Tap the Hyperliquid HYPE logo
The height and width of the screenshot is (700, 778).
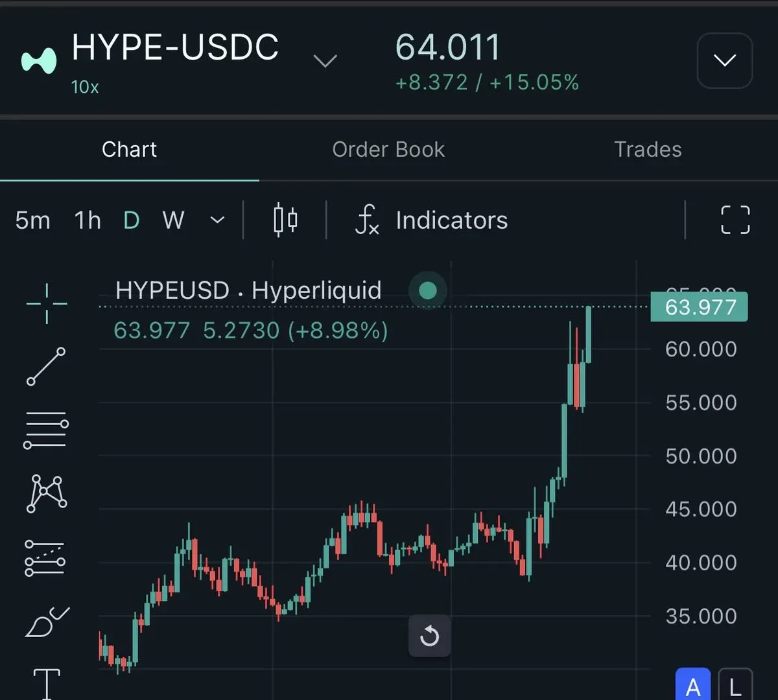pyautogui.click(x=39, y=61)
